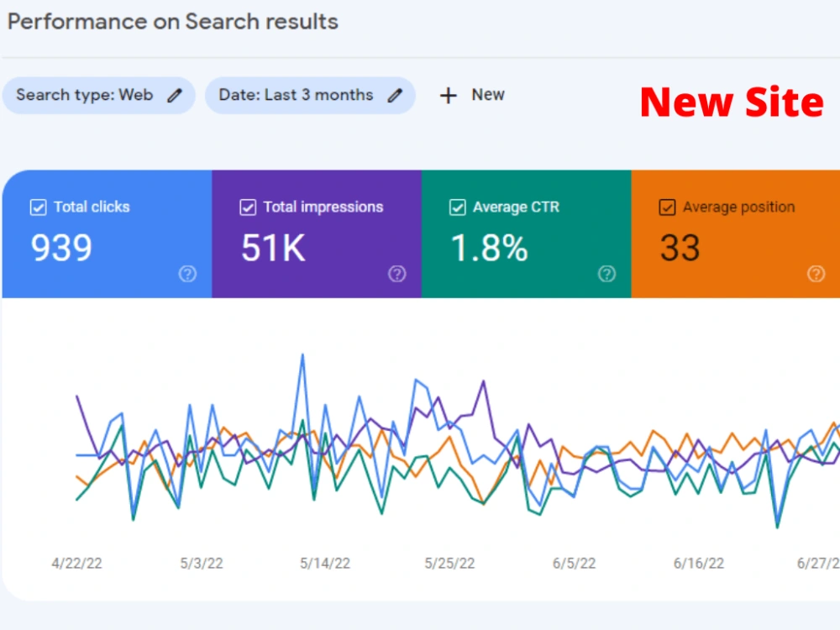Click the Average position label
The image size is (840, 630).
tap(738, 207)
